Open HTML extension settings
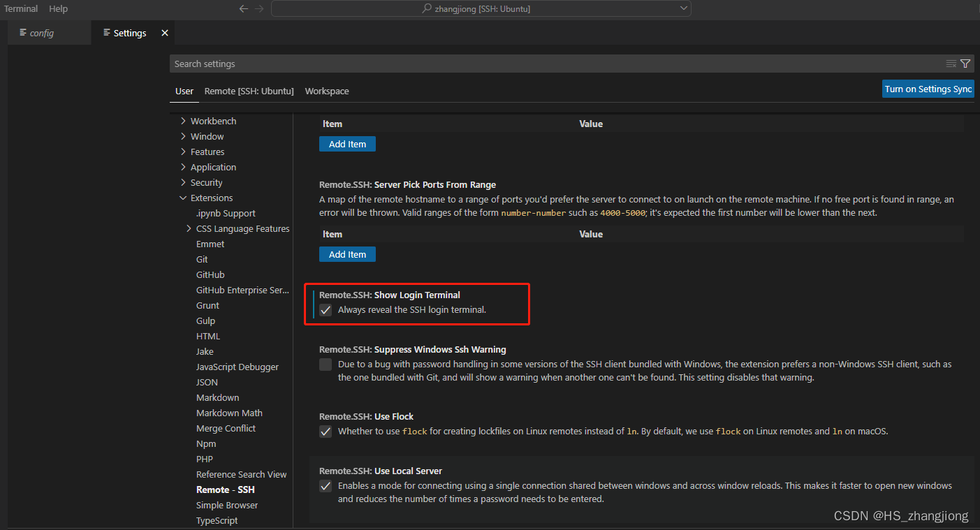The width and height of the screenshot is (980, 530). click(x=208, y=336)
